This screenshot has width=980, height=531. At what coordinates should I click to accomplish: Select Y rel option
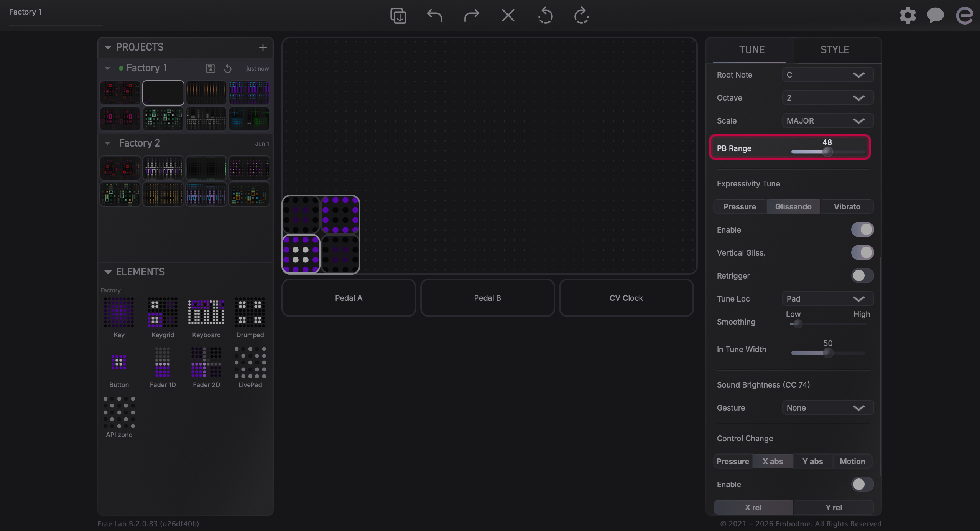[x=834, y=507]
